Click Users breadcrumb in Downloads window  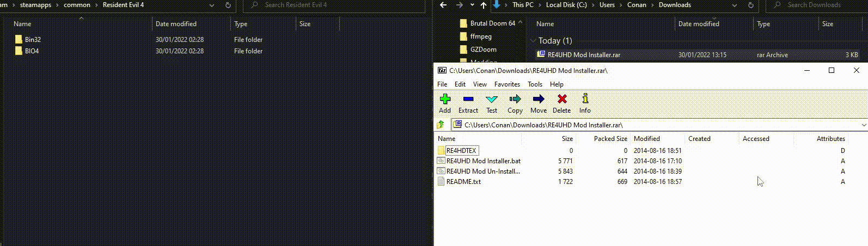[x=607, y=5]
